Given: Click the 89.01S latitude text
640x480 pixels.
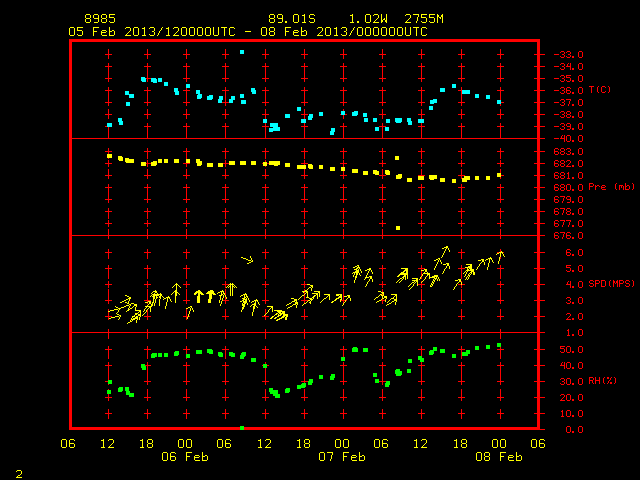Looking at the screenshot, I should point(292,19).
